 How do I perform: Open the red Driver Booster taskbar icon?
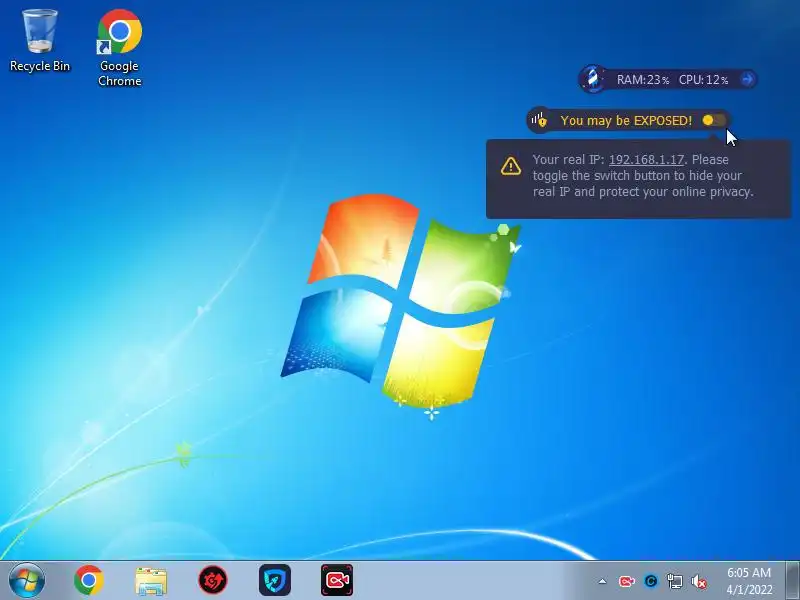point(213,580)
